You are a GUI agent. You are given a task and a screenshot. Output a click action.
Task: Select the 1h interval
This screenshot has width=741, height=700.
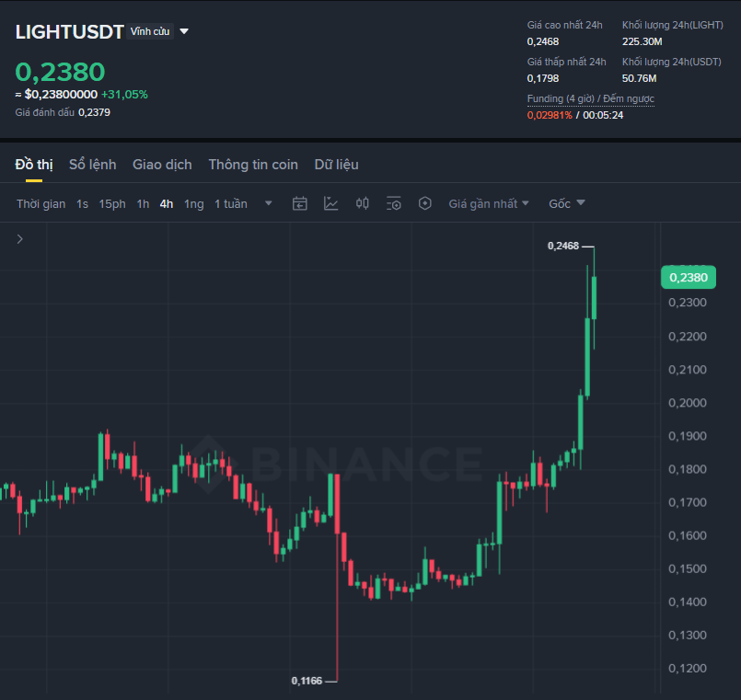pos(143,203)
